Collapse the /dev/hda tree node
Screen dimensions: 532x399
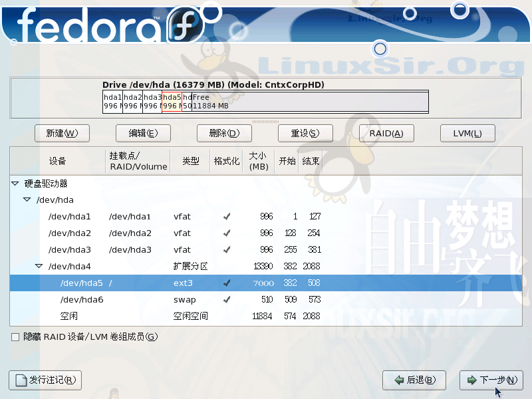tap(27, 200)
